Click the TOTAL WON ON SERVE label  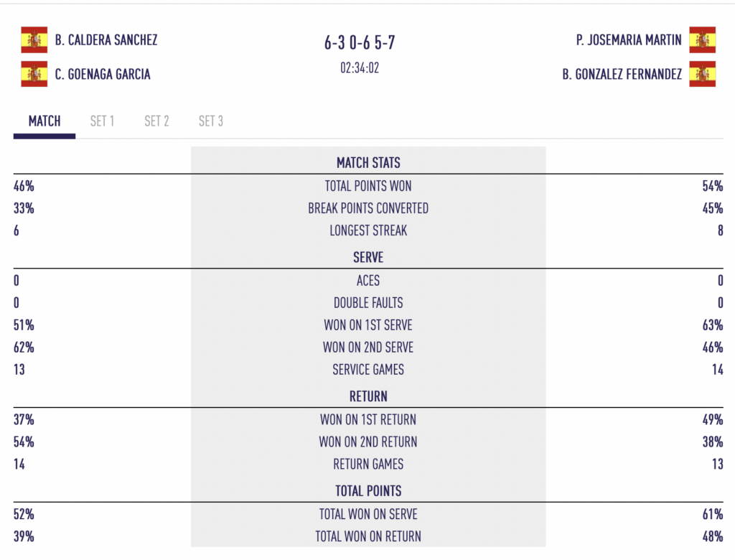368,514
